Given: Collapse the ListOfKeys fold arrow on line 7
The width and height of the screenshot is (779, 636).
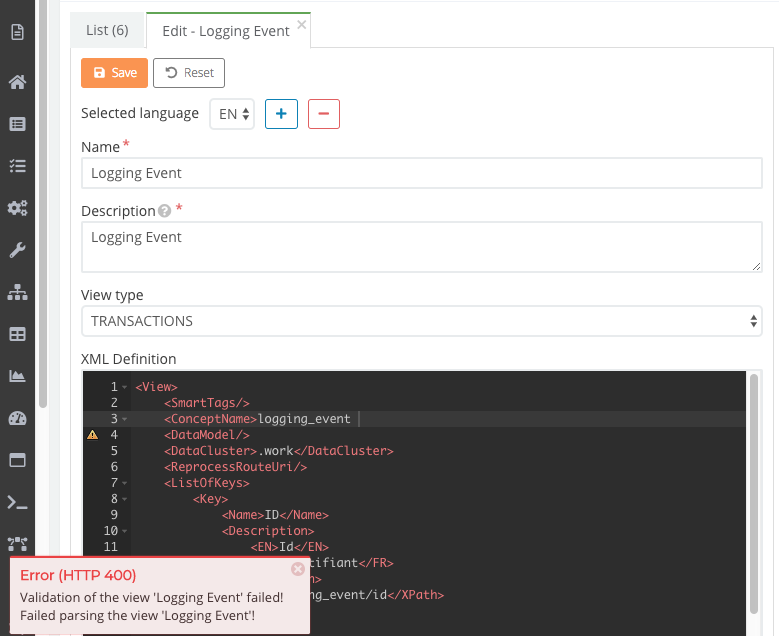Looking at the screenshot, I should (x=125, y=483).
